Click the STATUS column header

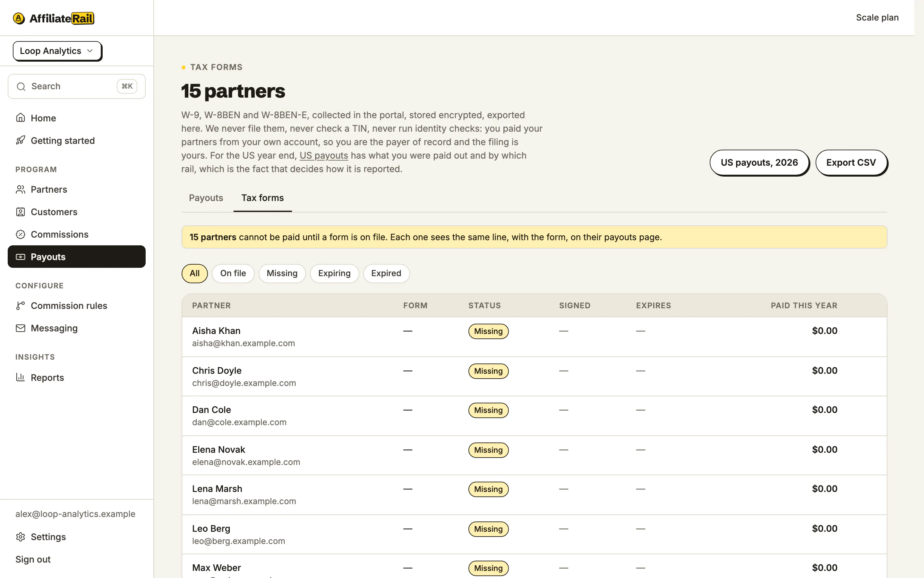[484, 305]
